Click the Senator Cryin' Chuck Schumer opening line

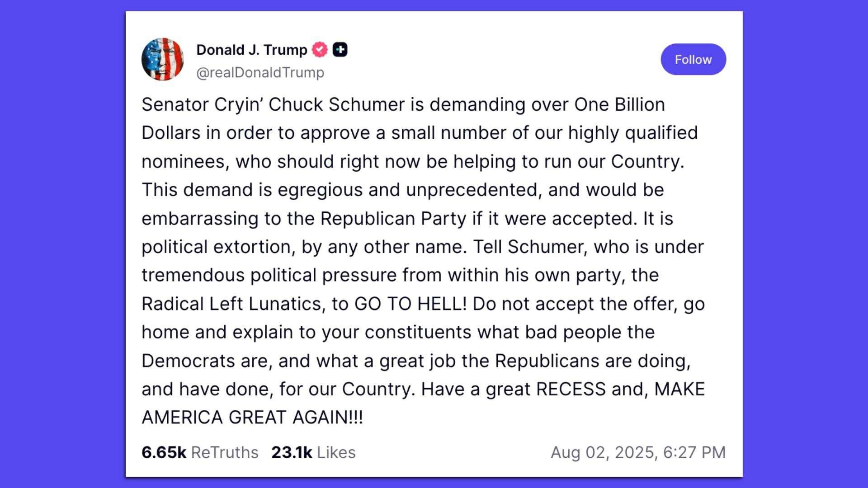coord(402,103)
